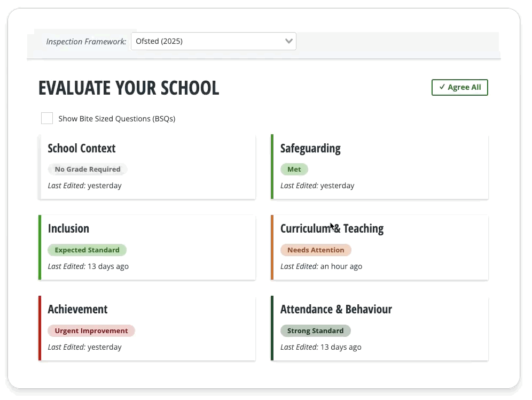
Task: Open the Inspection Framework dropdown
Action: coord(213,41)
